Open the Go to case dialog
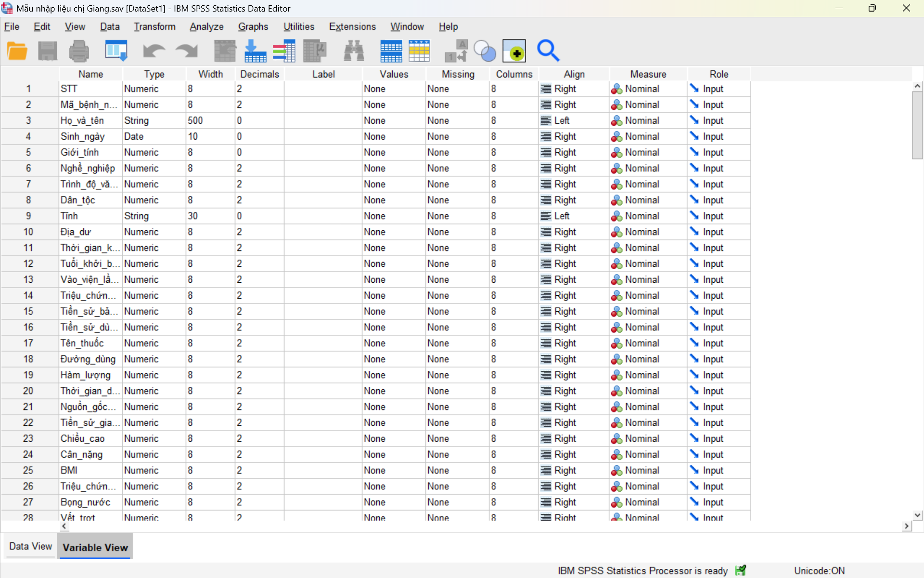 click(x=225, y=51)
